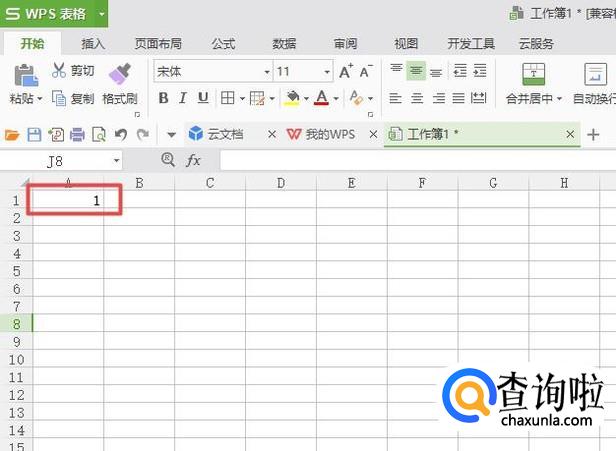Click the insert function fx icon

pyautogui.click(x=194, y=160)
